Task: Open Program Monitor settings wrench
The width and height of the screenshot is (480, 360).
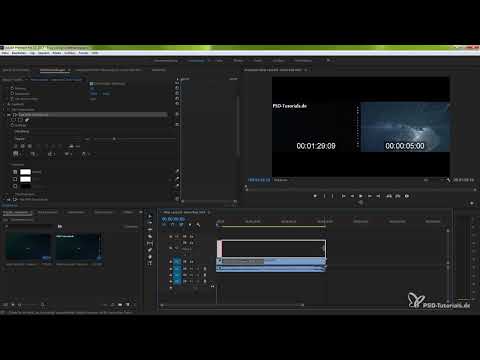Action: tap(448, 180)
